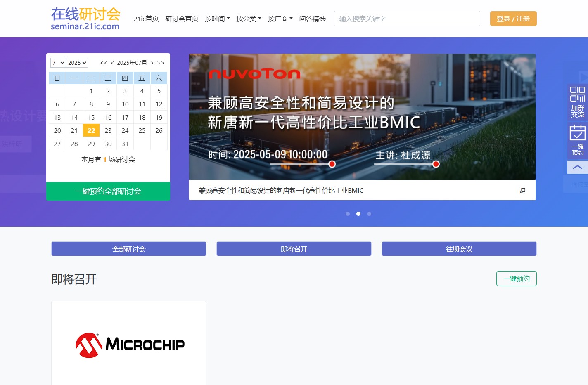Select date 28 in the calendar
The width and height of the screenshot is (588, 385).
pyautogui.click(x=74, y=144)
